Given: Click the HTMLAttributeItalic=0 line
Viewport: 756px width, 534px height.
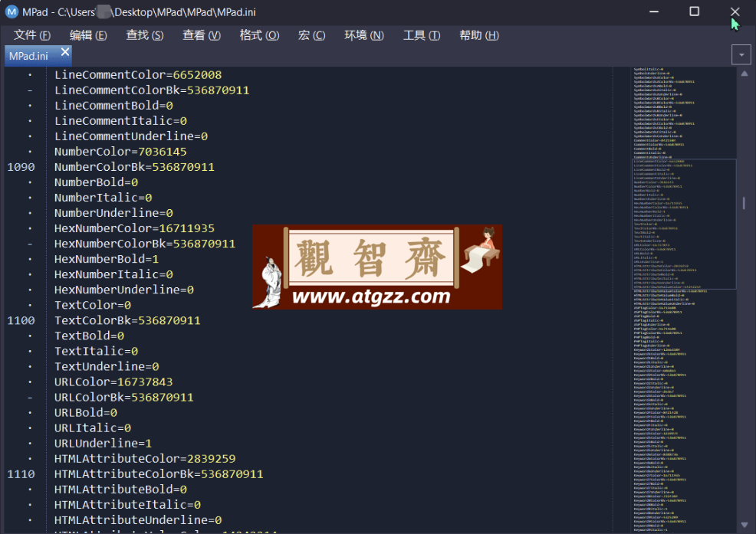Looking at the screenshot, I should pyautogui.click(x=128, y=505).
